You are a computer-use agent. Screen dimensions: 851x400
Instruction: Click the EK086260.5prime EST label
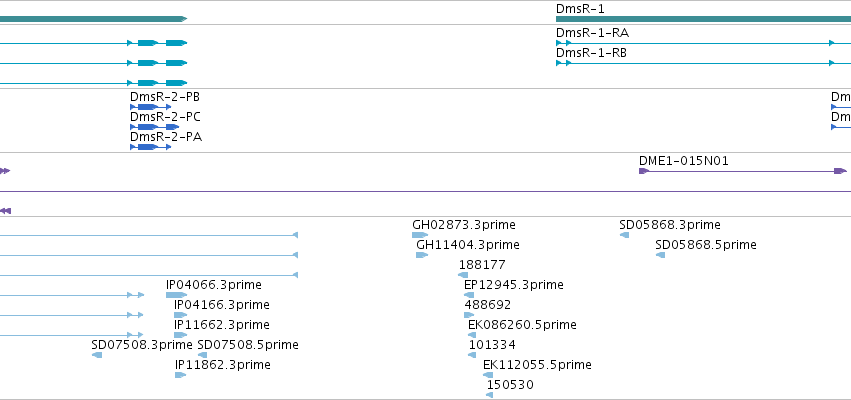click(x=522, y=325)
